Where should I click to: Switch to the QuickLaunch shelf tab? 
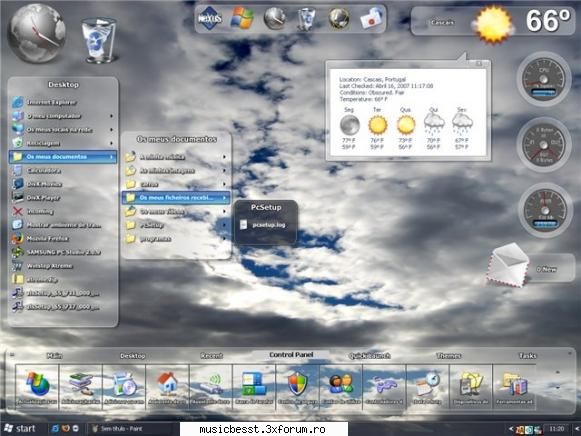(369, 356)
